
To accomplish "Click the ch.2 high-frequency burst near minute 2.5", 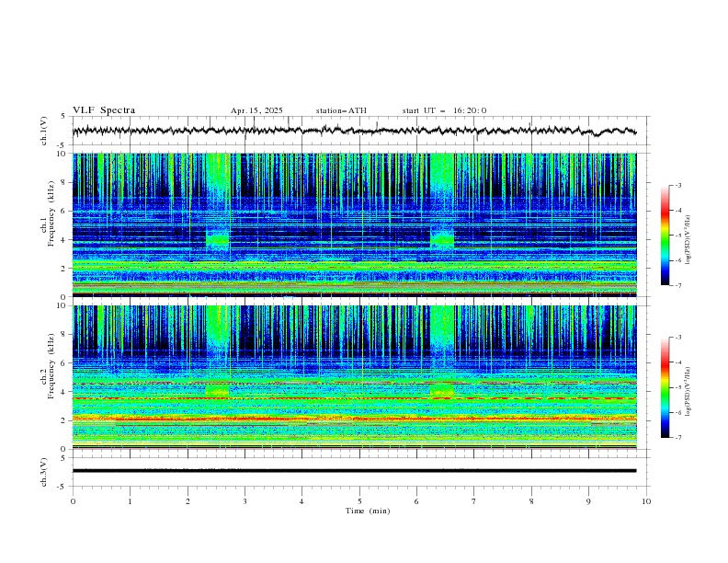I will click(x=218, y=327).
